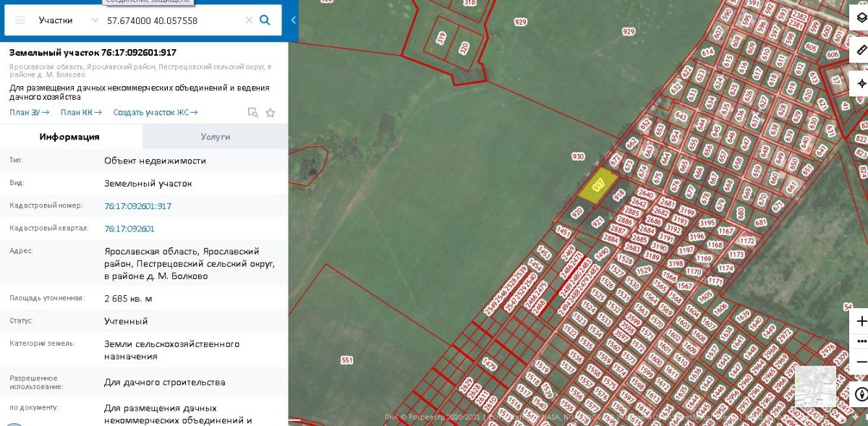This screenshot has width=868, height=426.
Task: Switch to the Услуги tab
Action: click(x=216, y=137)
